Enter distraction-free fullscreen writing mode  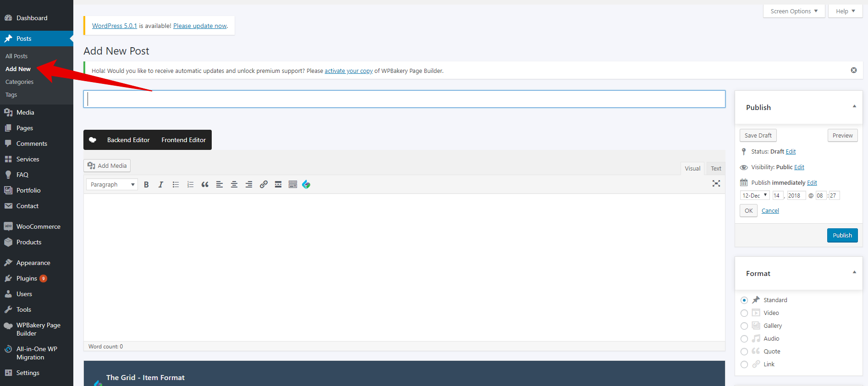[716, 183]
